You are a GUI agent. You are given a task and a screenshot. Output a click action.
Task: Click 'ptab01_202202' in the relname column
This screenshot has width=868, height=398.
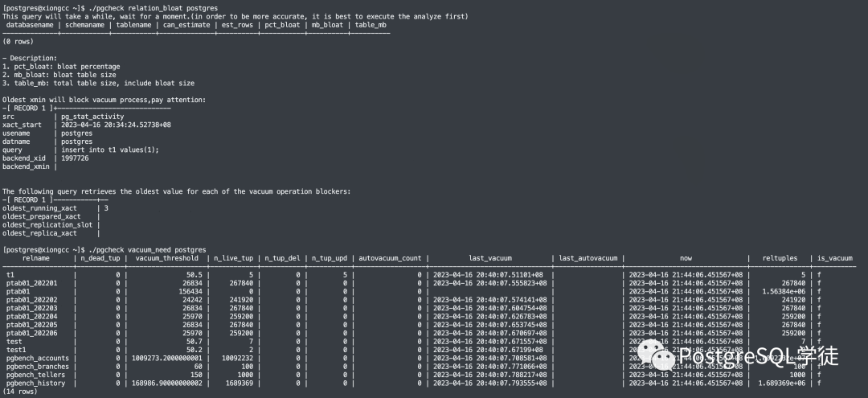pos(31,300)
